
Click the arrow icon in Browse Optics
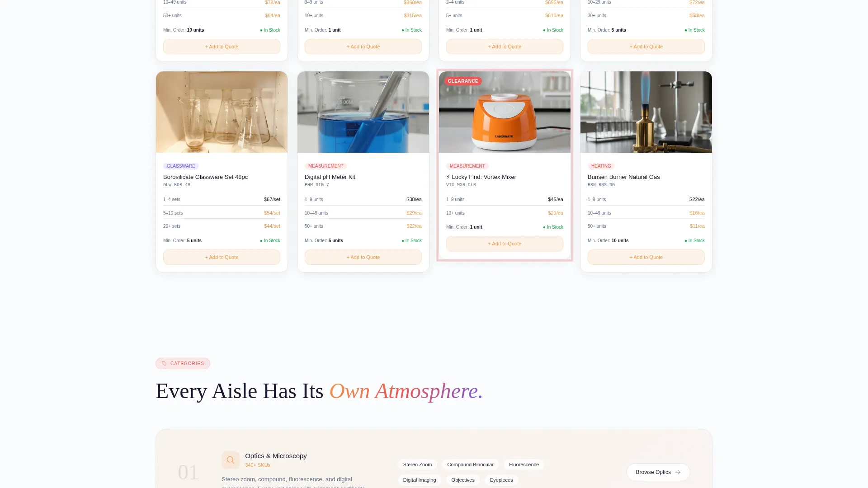[678, 472]
